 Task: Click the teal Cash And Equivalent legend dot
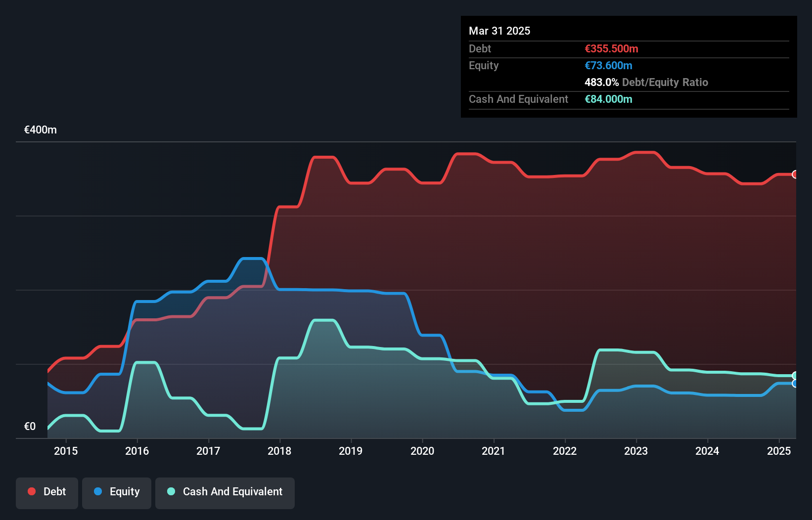pos(171,491)
